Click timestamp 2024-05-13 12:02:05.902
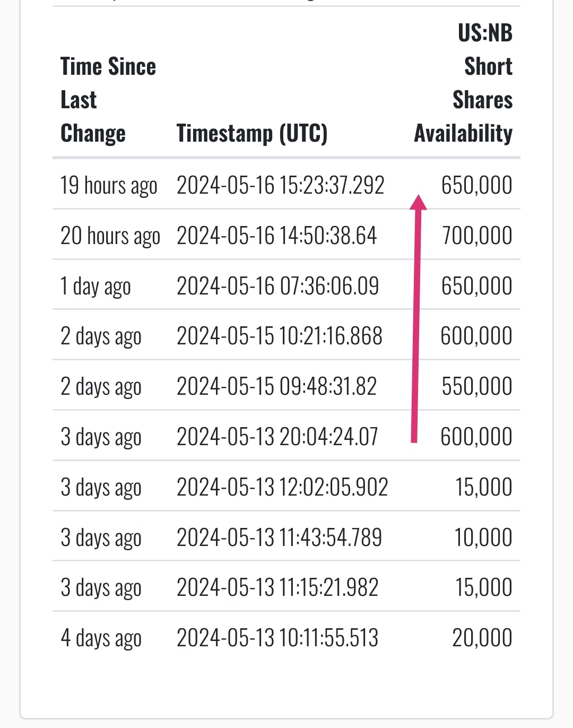 282,487
